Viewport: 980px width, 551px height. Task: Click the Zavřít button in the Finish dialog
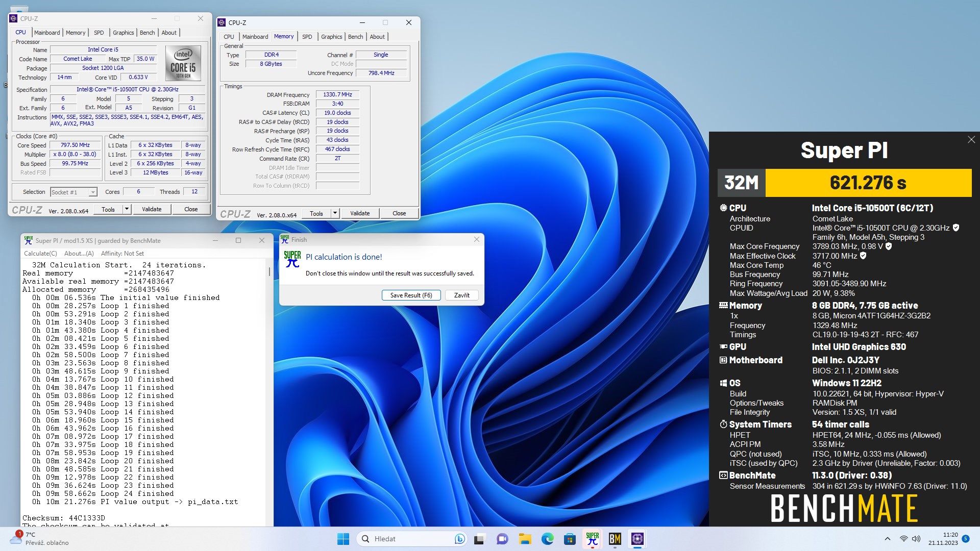tap(462, 295)
